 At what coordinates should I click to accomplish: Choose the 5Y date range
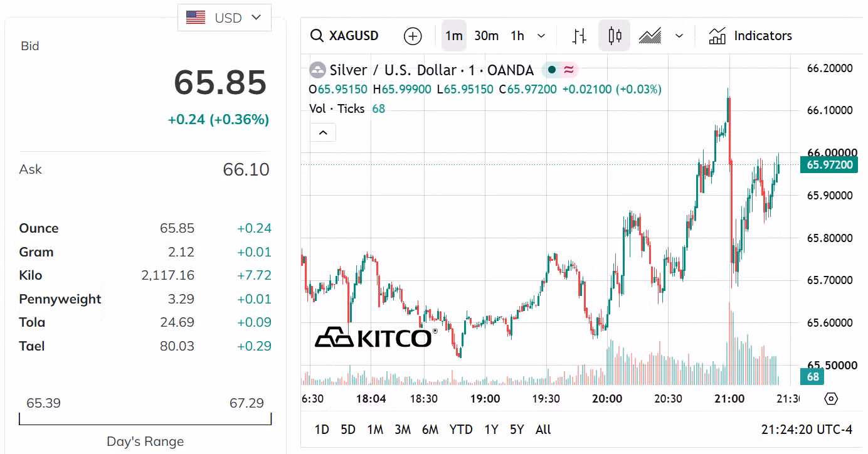click(517, 430)
